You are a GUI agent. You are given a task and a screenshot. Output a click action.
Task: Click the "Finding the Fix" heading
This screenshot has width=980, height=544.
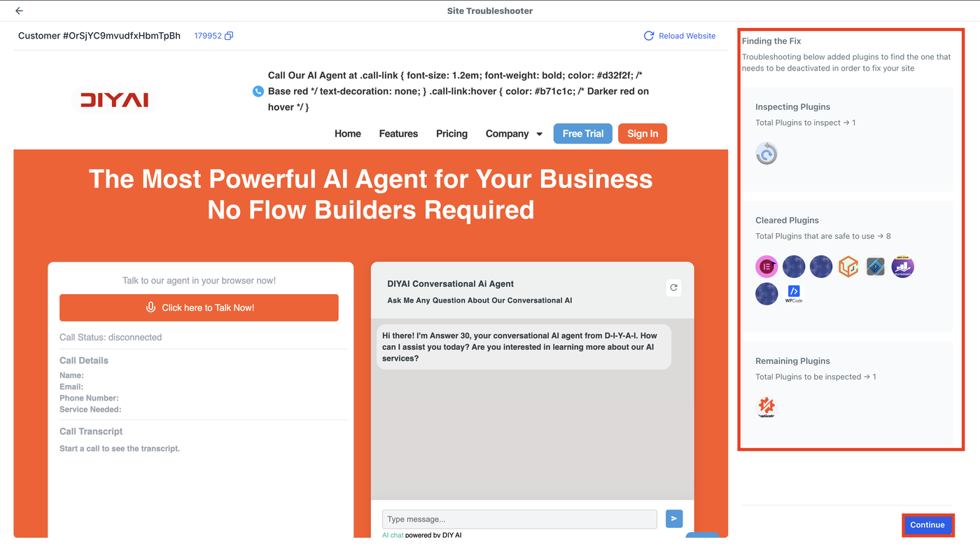pos(771,41)
